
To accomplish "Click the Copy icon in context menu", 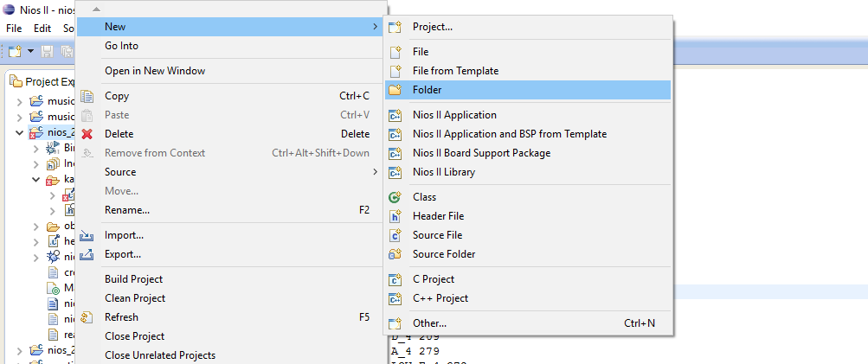I will click(x=87, y=96).
